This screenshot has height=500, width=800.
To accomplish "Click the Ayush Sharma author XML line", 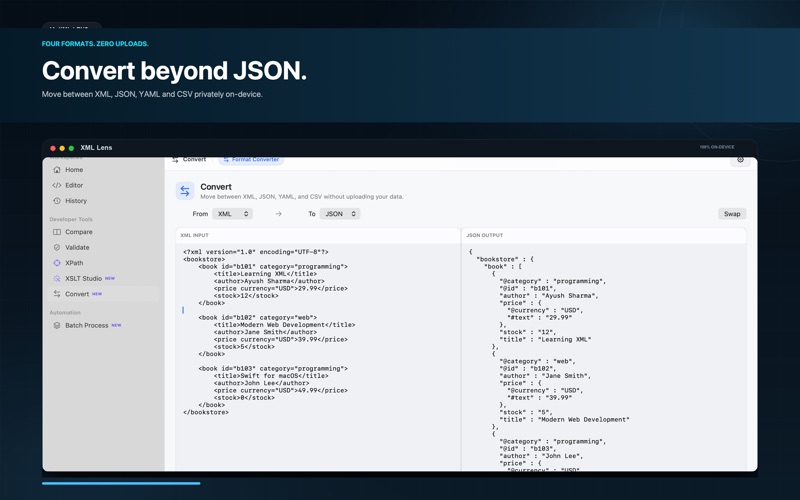I will (x=269, y=281).
